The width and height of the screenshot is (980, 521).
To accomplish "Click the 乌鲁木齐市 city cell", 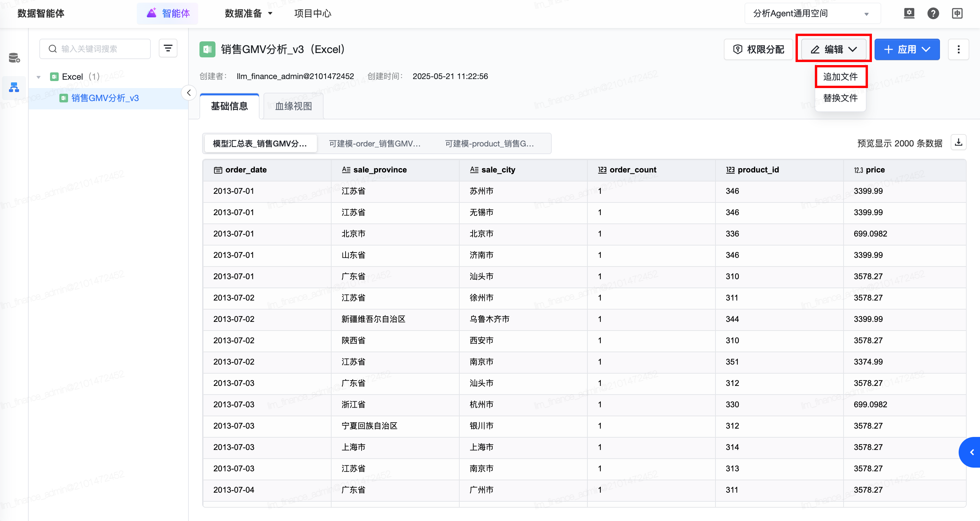I will tap(523, 320).
